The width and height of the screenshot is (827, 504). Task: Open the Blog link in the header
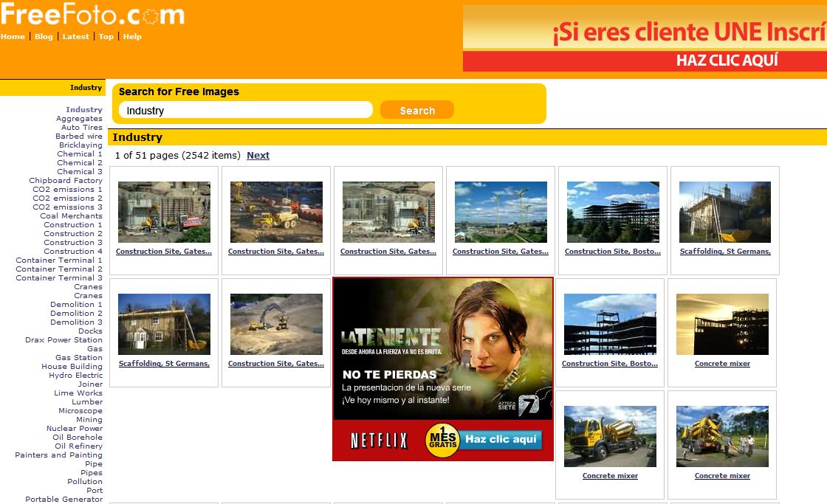click(44, 36)
